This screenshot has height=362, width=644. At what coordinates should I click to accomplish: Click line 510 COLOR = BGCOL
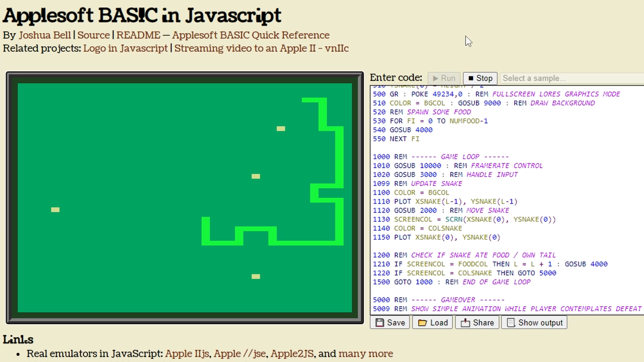pyautogui.click(x=484, y=103)
